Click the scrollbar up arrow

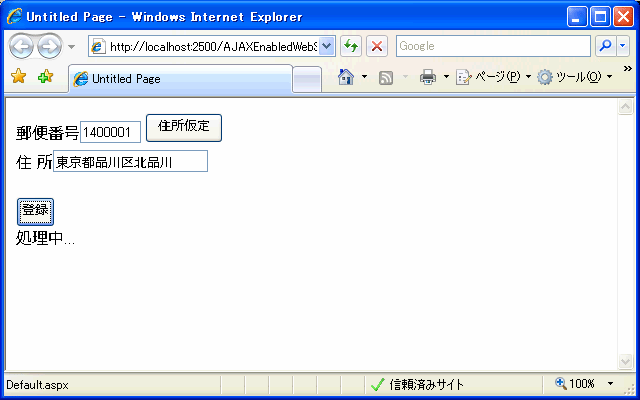pos(625,107)
